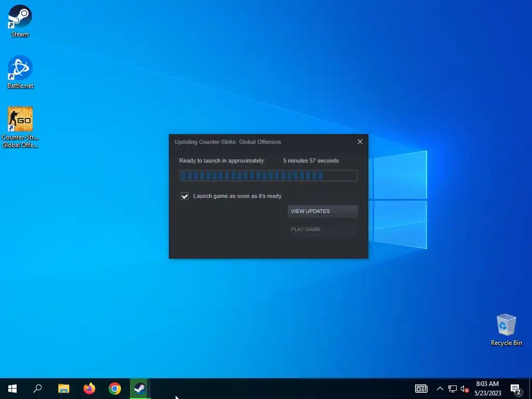Open the Steam desktop shortcut
Screen dimensions: 532x399
[20, 21]
